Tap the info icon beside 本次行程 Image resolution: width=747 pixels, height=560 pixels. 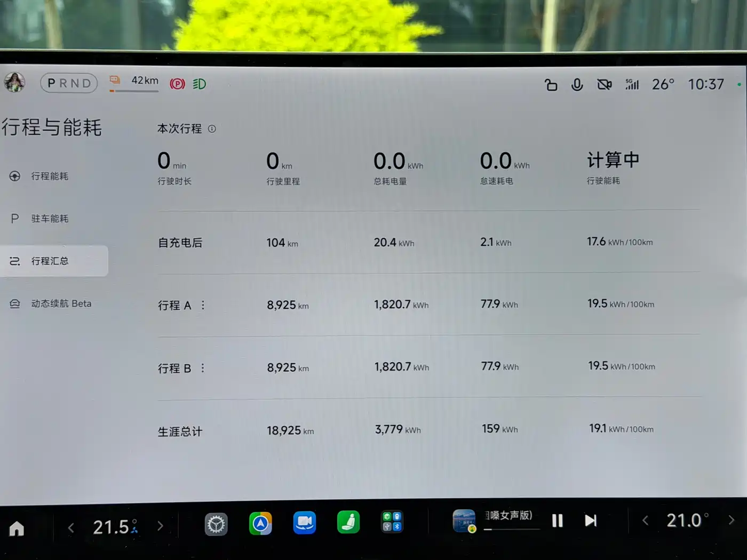212,129
